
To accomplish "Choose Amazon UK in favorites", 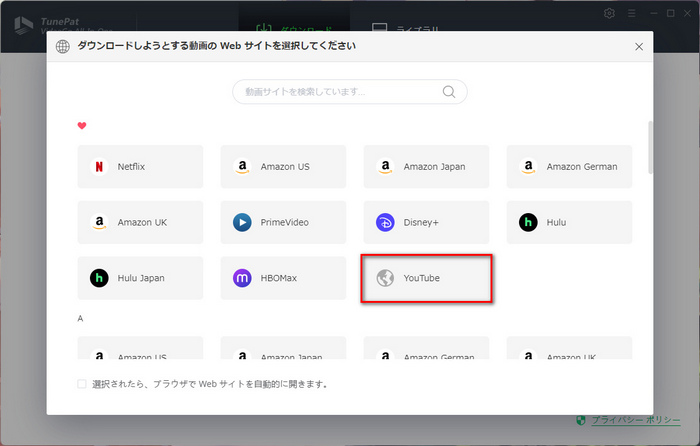I will [x=140, y=222].
